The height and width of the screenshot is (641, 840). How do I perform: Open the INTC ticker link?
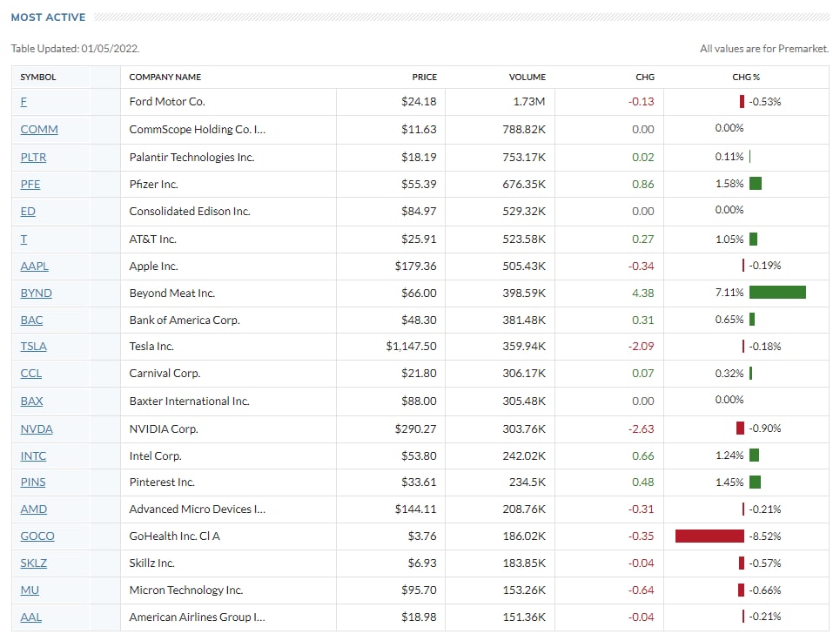(33, 456)
